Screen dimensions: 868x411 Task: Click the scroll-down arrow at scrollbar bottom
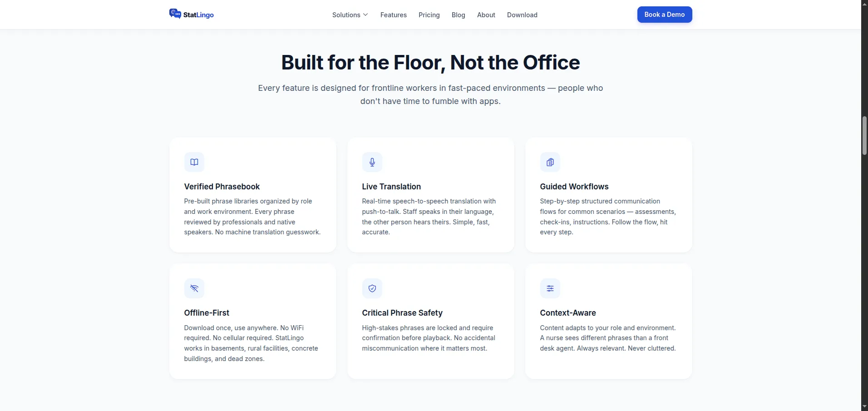[863, 406]
